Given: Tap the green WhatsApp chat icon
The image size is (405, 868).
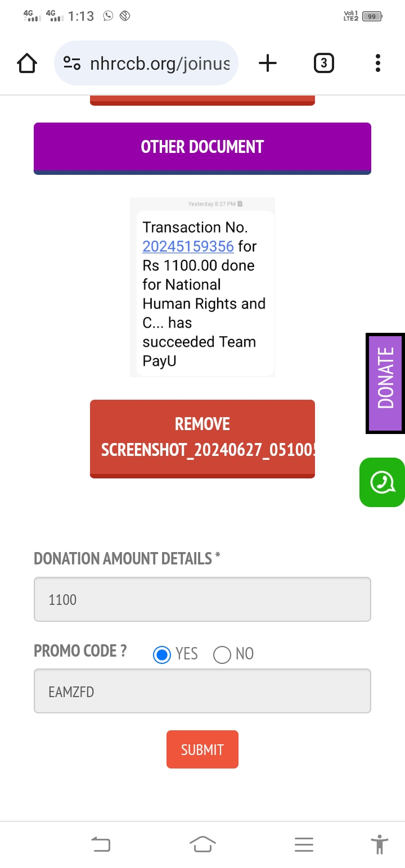Looking at the screenshot, I should coord(382,482).
